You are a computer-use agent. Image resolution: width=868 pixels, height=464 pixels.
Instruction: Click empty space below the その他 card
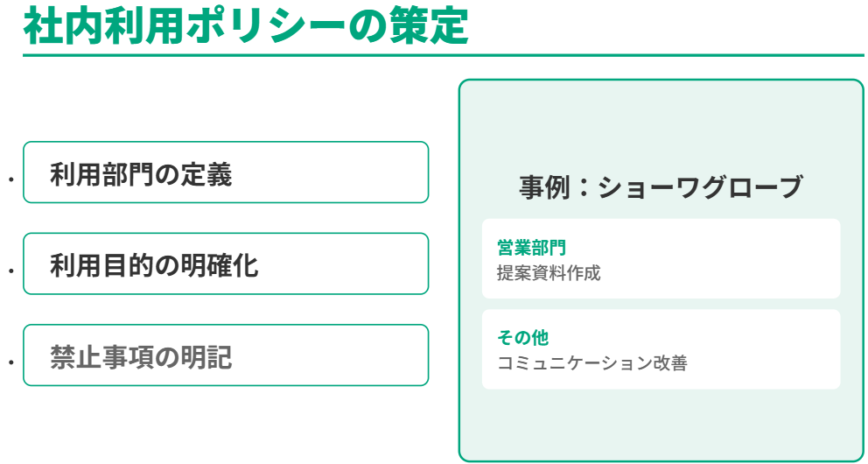tap(661, 425)
